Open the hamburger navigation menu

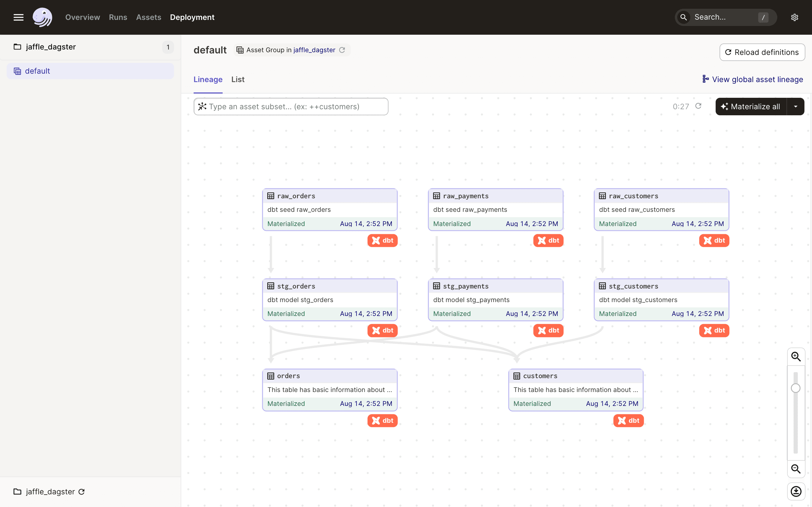pos(18,17)
